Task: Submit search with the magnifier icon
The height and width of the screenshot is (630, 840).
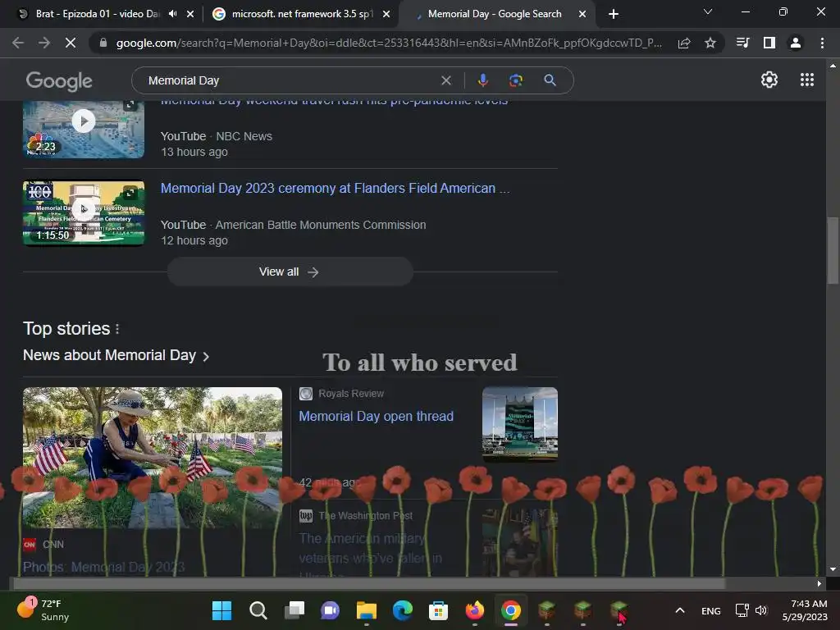Action: click(x=550, y=80)
